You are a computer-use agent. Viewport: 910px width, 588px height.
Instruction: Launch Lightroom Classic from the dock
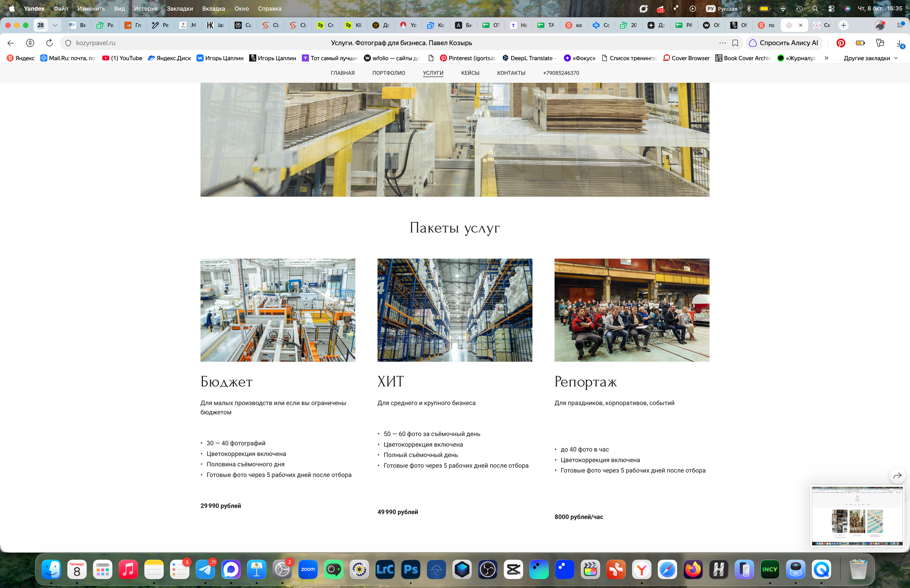coord(385,569)
